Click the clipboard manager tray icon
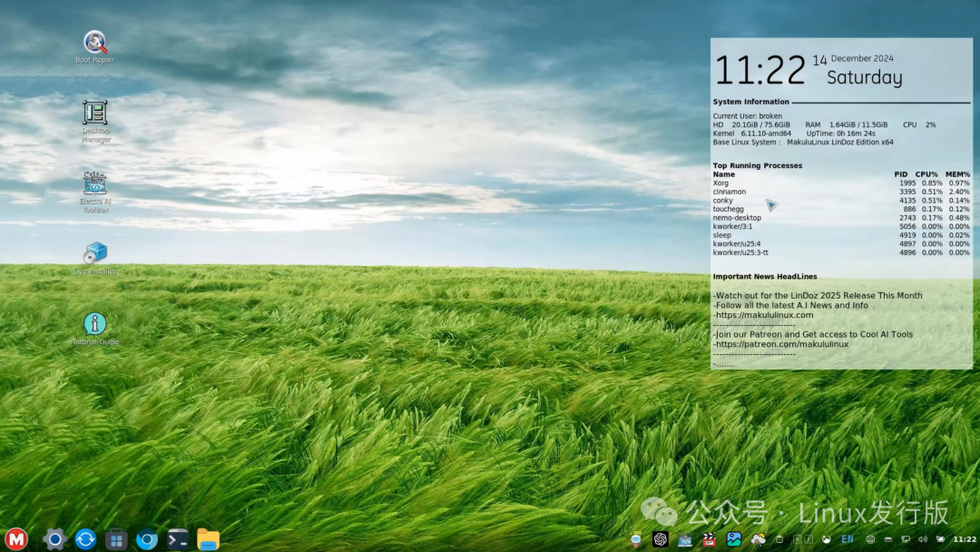The image size is (980, 552). click(x=779, y=538)
